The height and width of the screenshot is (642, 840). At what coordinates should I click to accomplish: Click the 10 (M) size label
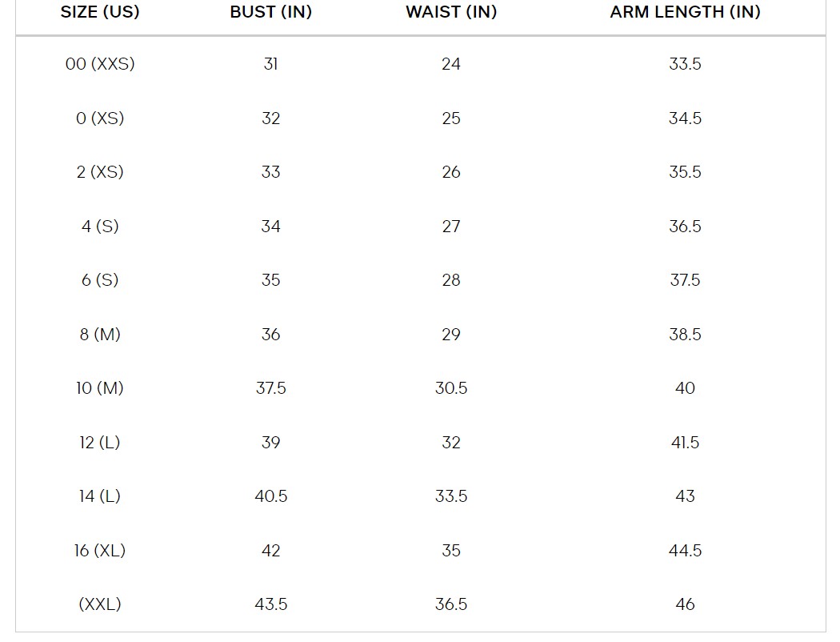[x=100, y=388]
